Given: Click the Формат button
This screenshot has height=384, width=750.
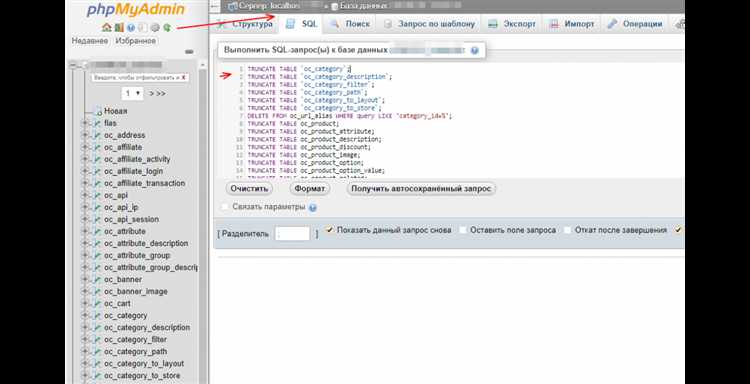Looking at the screenshot, I should [x=309, y=189].
